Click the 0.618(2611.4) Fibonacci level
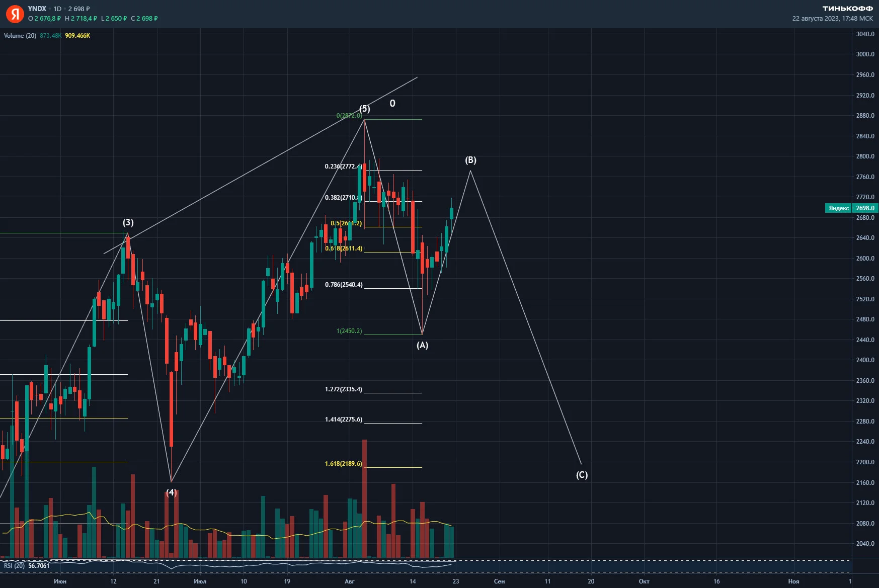This screenshot has width=879, height=588. click(x=344, y=248)
